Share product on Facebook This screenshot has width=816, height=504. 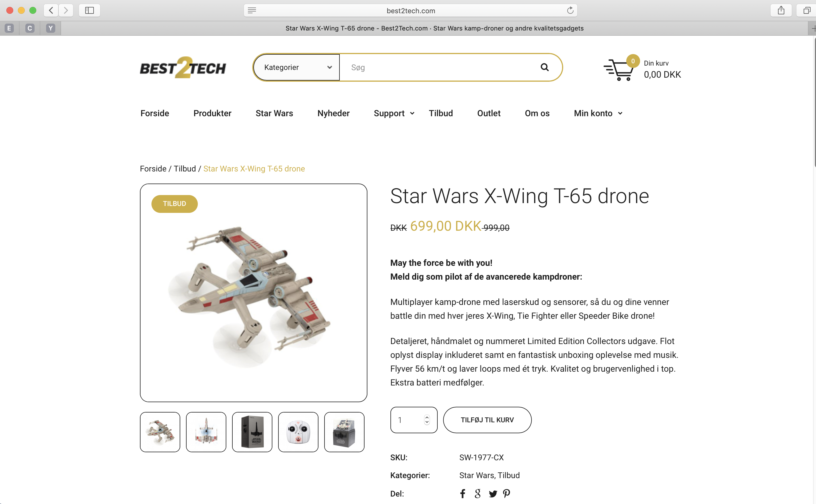pyautogui.click(x=463, y=493)
